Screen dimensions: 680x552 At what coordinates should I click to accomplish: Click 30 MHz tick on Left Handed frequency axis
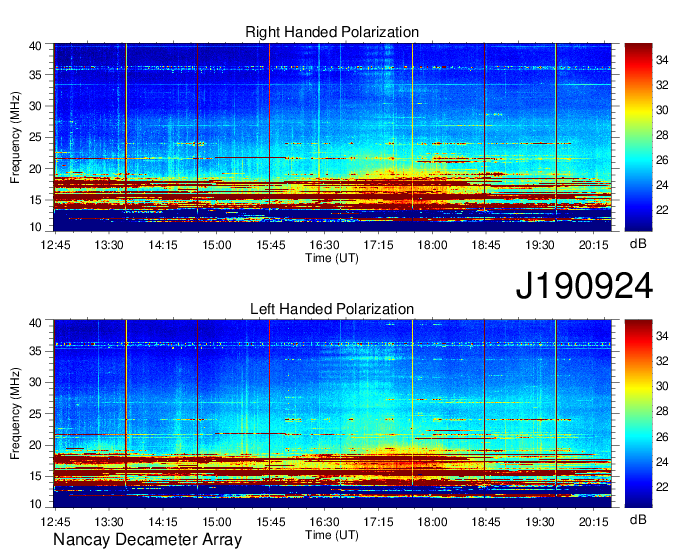coord(36,382)
